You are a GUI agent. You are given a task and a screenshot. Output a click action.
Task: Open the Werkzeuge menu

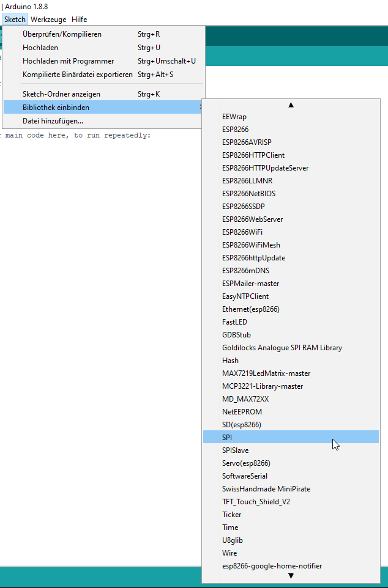(x=48, y=20)
